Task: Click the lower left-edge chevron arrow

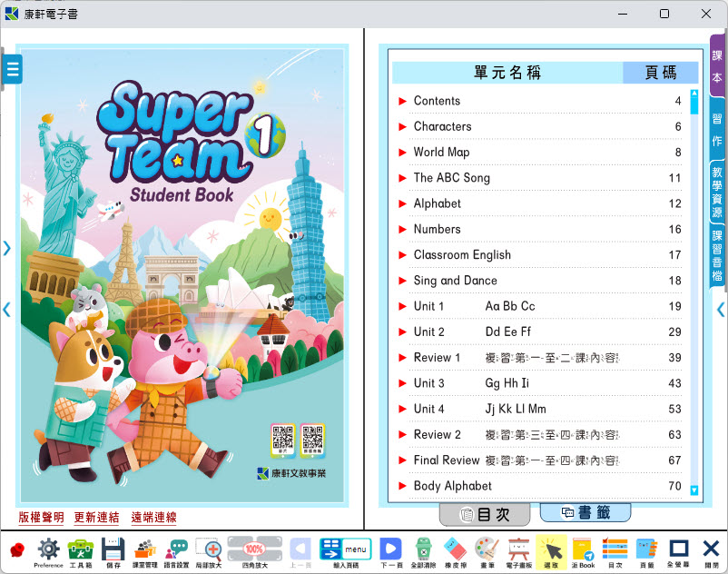Action: pos(6,310)
